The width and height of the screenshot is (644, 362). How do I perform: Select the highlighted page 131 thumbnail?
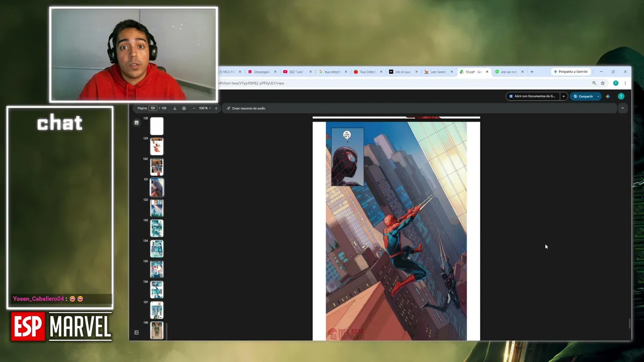pyautogui.click(x=157, y=188)
